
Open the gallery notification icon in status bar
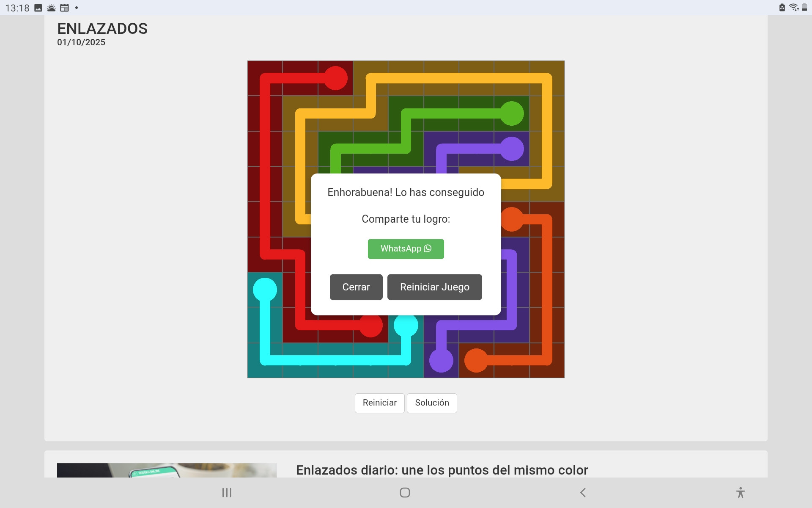coord(38,8)
